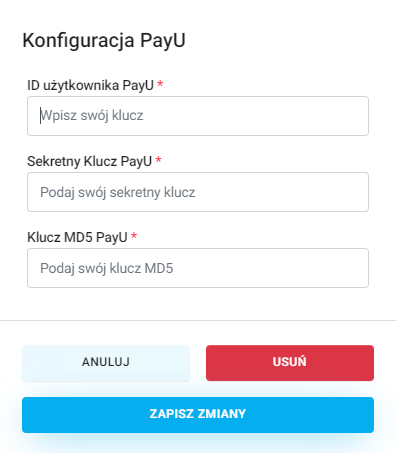Click into the Sekretny Klucz PayU field
Image resolution: width=396 pixels, height=453 pixels.
pos(198,192)
